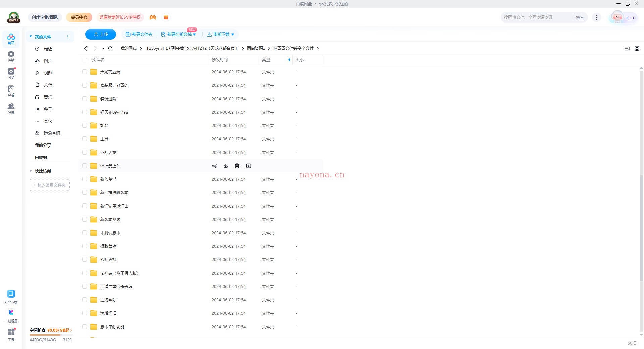Image resolution: width=644 pixels, height=349 pixels.
Task: Click 创建企业/团队 button
Action: [x=45, y=17]
